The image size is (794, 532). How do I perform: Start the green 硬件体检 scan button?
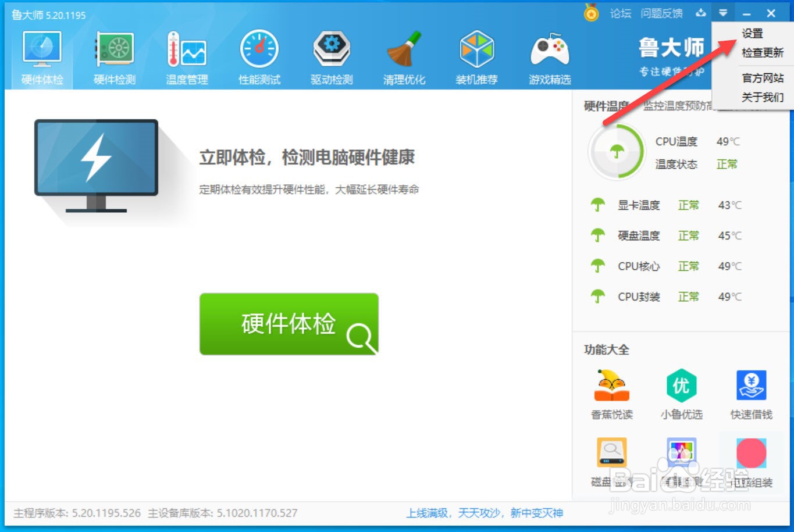[289, 324]
